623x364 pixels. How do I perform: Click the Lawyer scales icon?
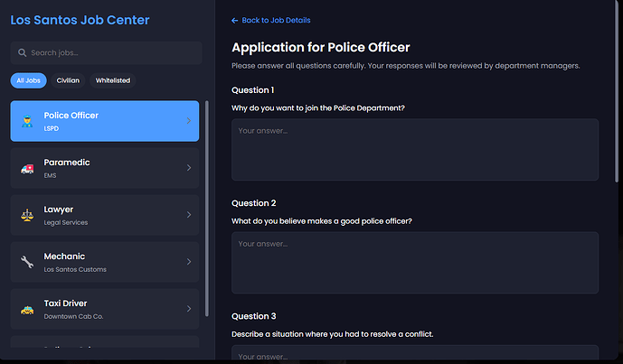pos(27,215)
